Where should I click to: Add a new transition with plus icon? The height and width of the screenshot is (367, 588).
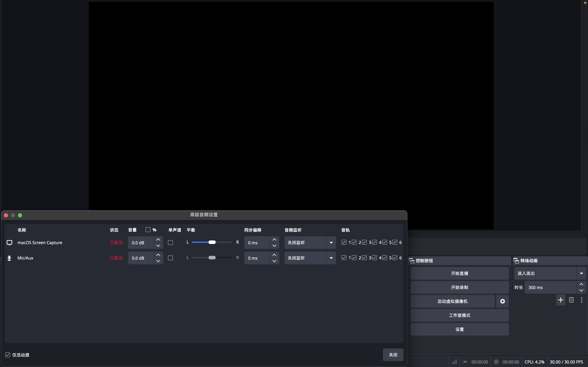pyautogui.click(x=561, y=300)
